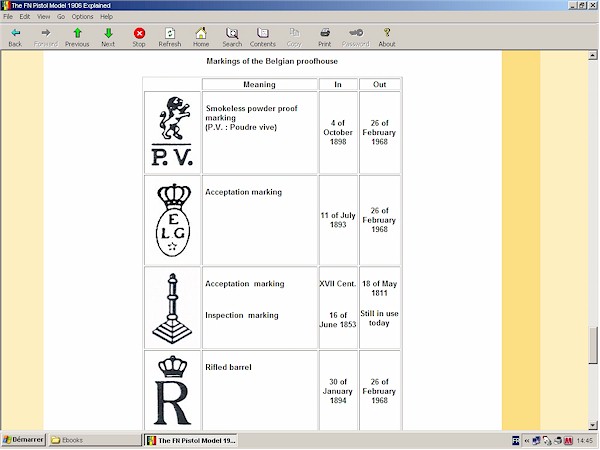
Task: Click heading 'Markings of the Belgian proofhouse'
Action: [272, 61]
